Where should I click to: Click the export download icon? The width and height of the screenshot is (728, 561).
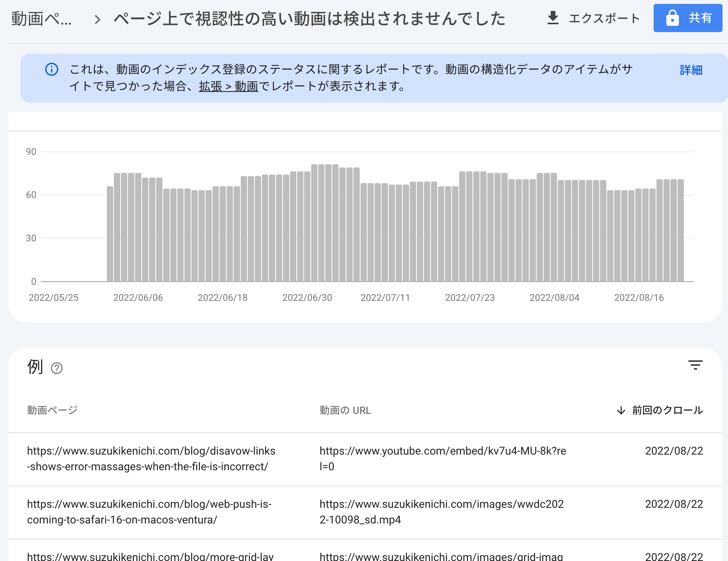coord(553,18)
